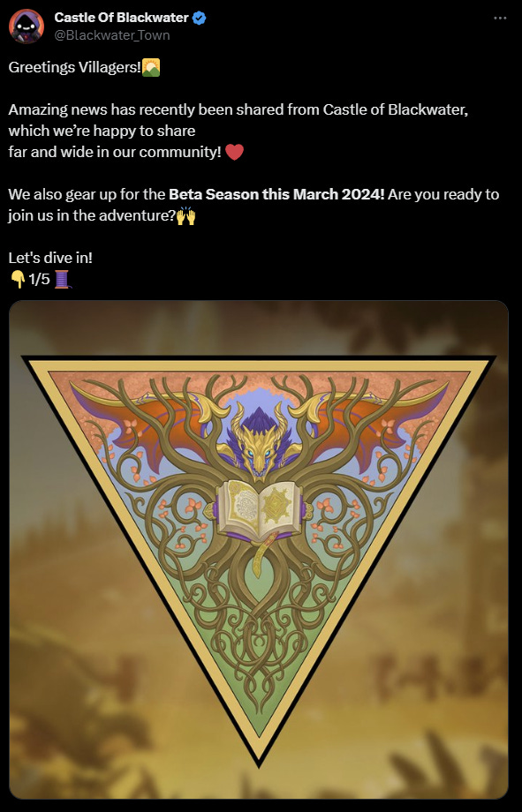
Task: Click the purple thread spool emoji
Action: (62, 280)
